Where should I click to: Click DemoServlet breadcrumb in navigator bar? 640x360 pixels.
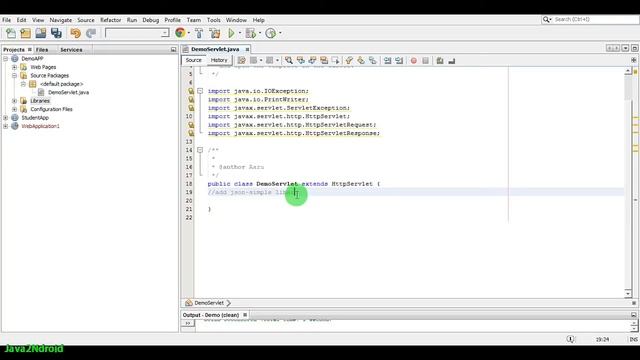pos(209,303)
